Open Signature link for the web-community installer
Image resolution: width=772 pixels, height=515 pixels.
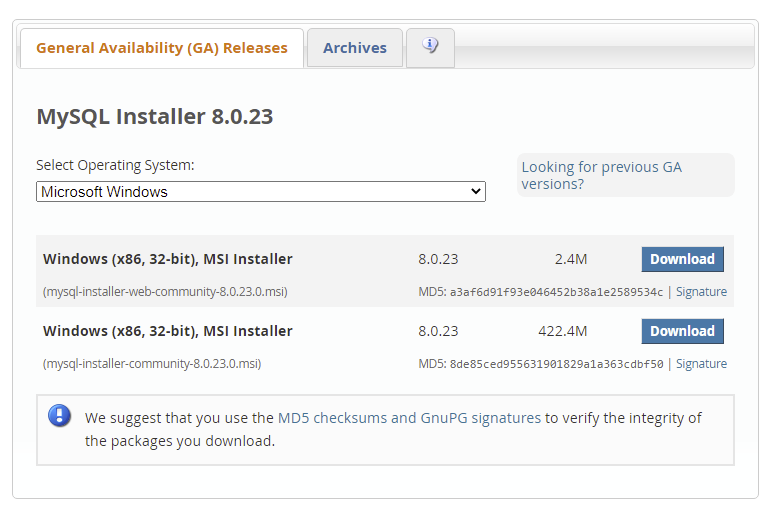(x=701, y=292)
